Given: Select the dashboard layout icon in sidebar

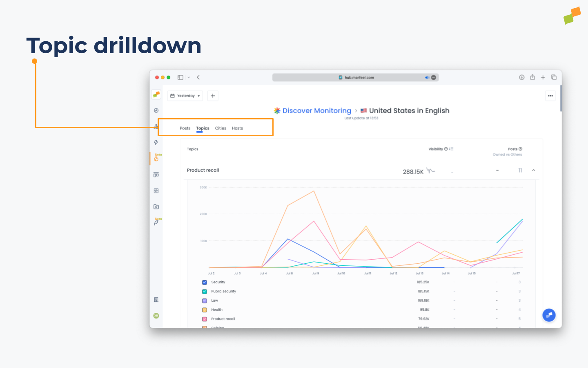Looking at the screenshot, I should pyautogui.click(x=156, y=174).
